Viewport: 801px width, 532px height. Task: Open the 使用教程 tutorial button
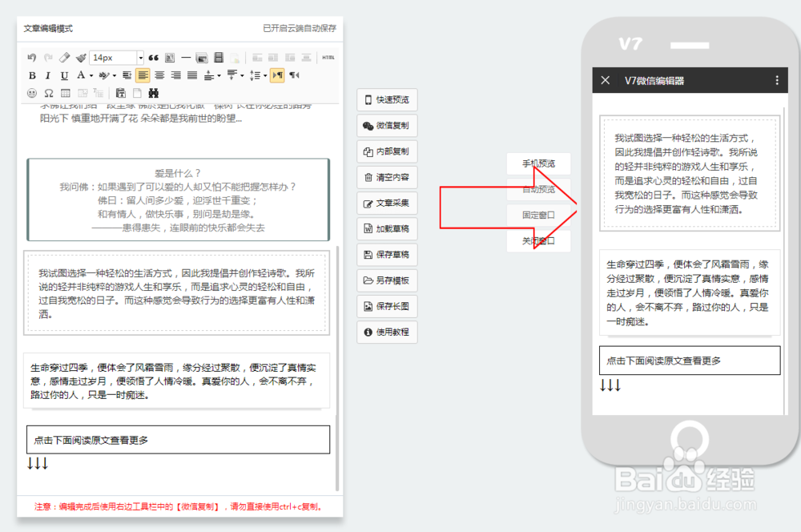[x=387, y=332]
